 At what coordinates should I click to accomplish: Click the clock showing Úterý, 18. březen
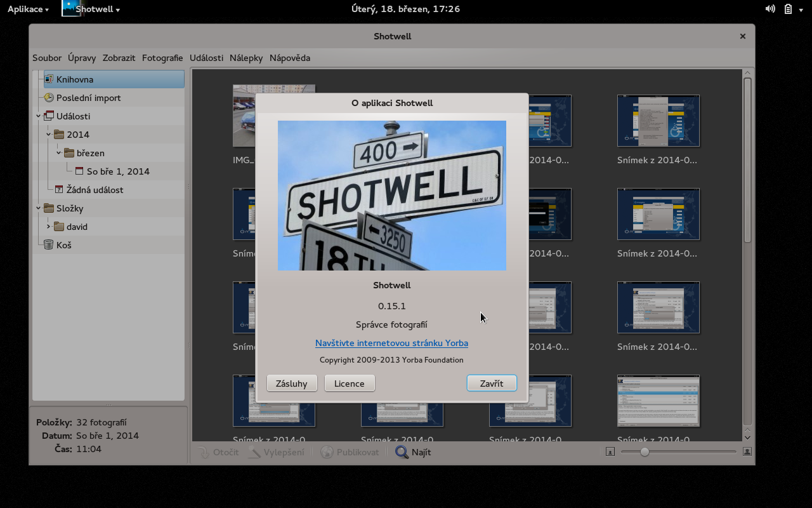(405, 9)
